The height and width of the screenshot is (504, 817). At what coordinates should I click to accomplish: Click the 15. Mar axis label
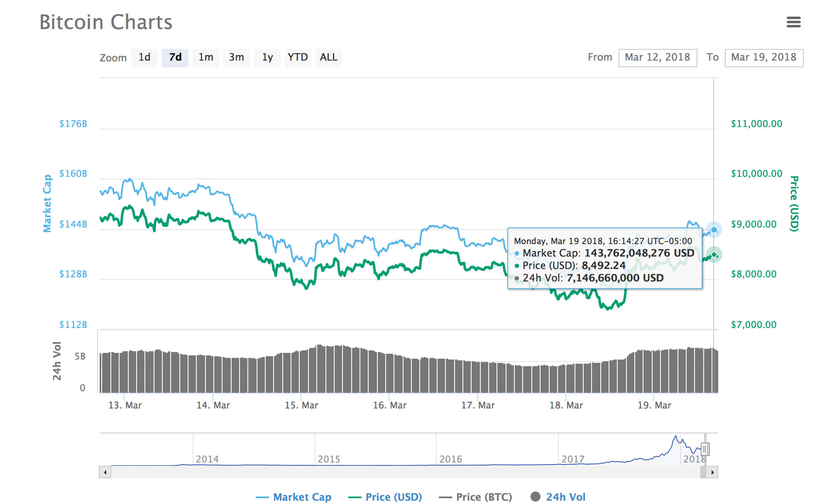coord(301,405)
